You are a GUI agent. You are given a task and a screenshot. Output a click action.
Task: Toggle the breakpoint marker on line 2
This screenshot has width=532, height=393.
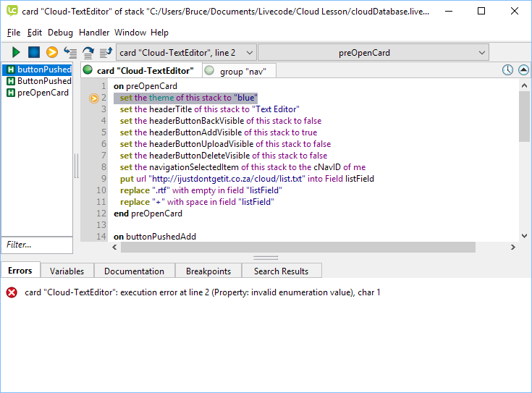click(x=94, y=98)
